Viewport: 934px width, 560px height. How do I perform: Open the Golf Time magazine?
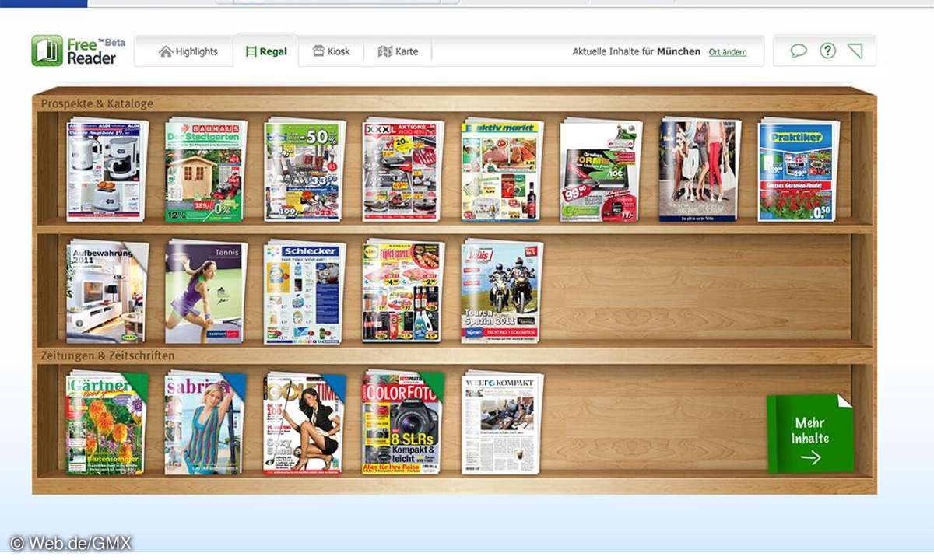[x=304, y=422]
